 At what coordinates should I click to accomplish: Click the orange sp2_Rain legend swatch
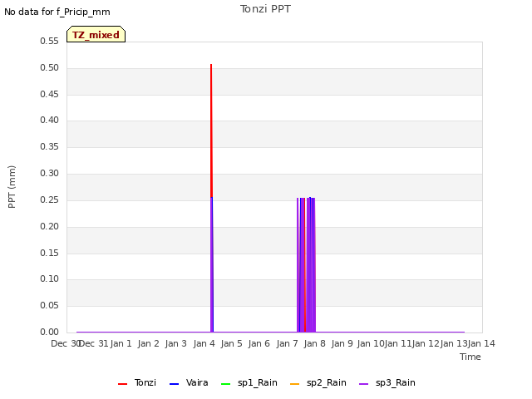(295, 384)
